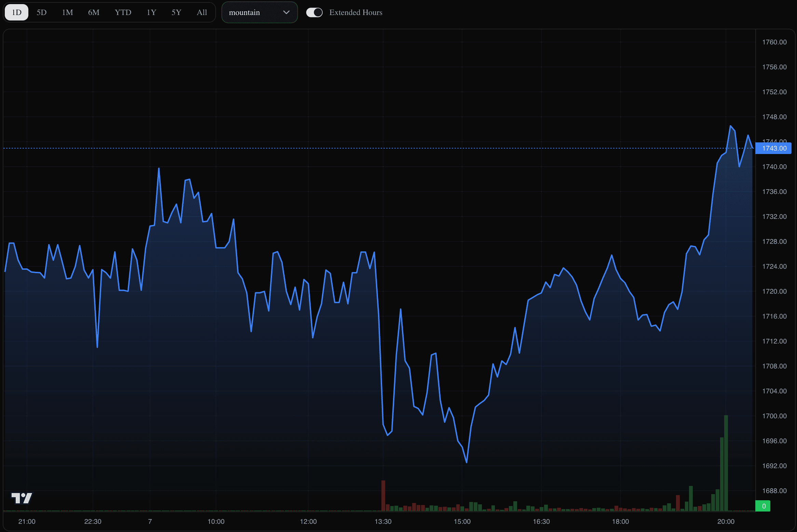
Task: Click the 16:30 time axis label
Action: tap(541, 521)
